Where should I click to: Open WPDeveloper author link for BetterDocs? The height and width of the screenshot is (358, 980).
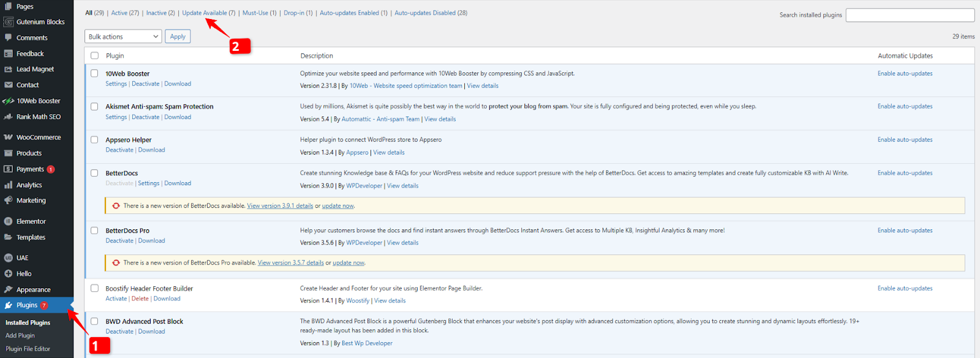364,186
